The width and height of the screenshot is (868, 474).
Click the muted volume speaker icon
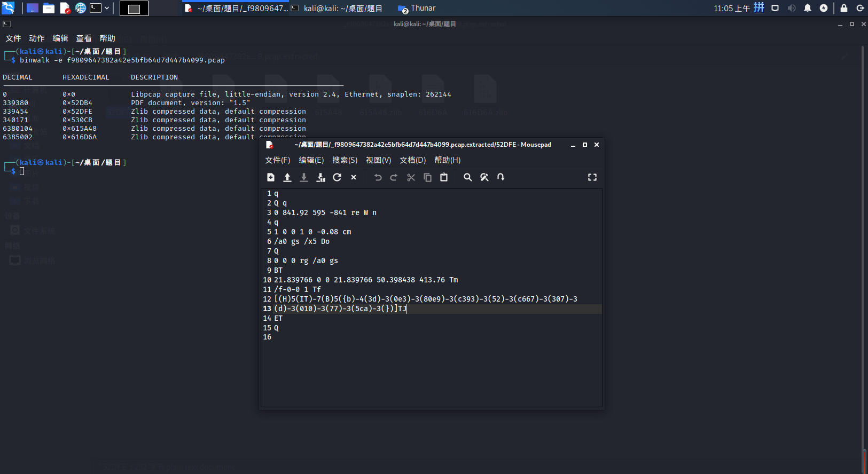point(792,8)
